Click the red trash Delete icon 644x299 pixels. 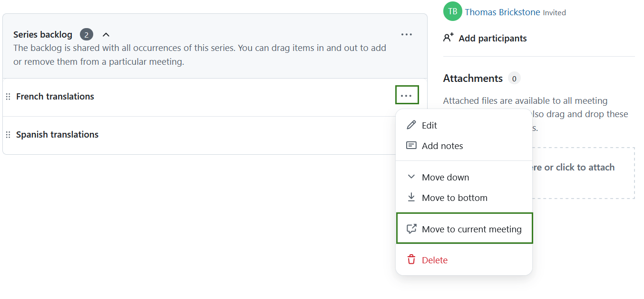coord(411,260)
